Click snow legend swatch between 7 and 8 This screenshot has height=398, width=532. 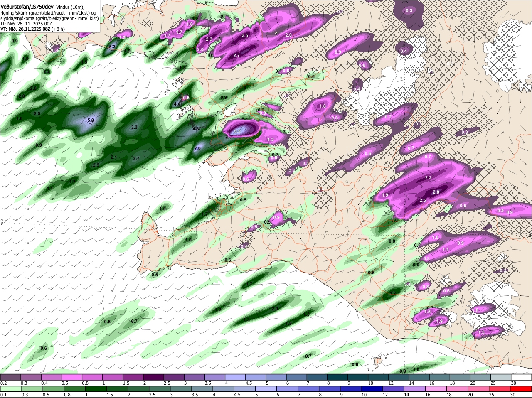[x=317, y=377]
